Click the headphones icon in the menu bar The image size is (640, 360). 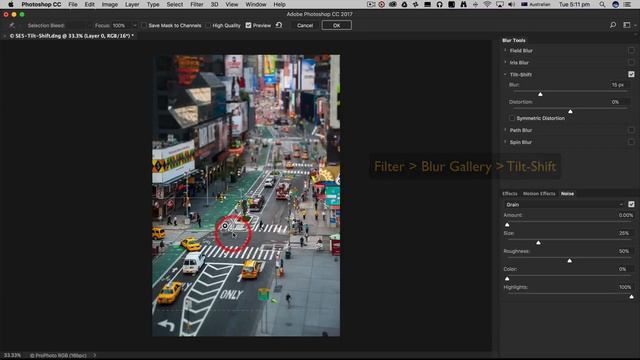(x=440, y=4)
